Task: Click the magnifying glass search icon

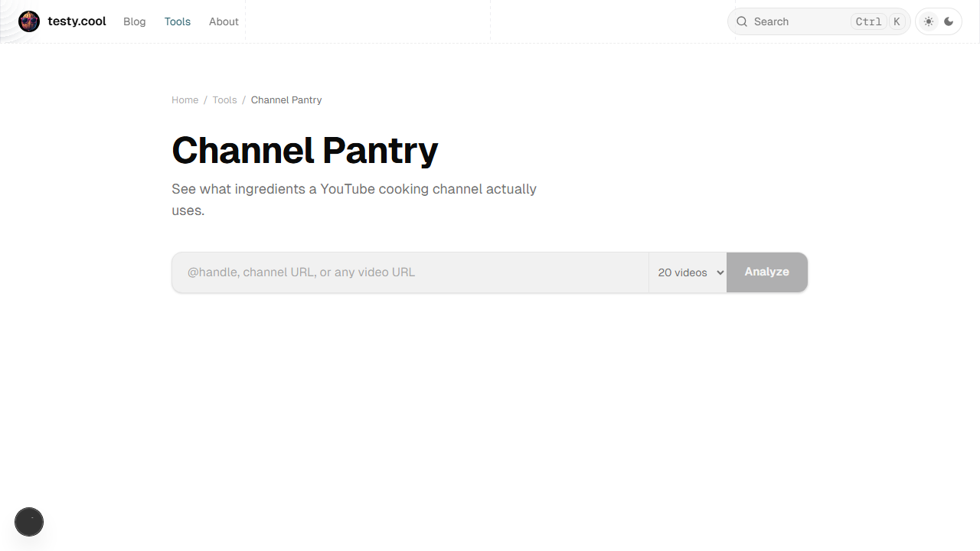Action: click(742, 21)
